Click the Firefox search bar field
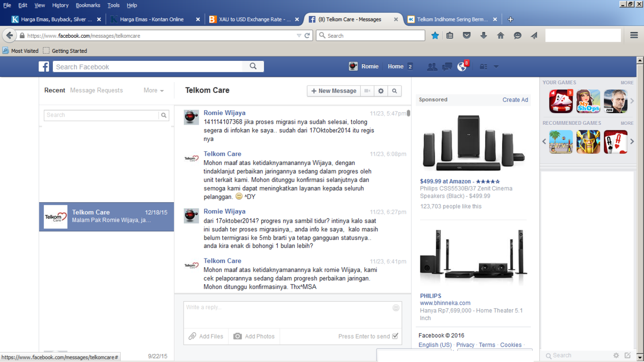The height and width of the screenshot is (362, 644). click(x=371, y=36)
